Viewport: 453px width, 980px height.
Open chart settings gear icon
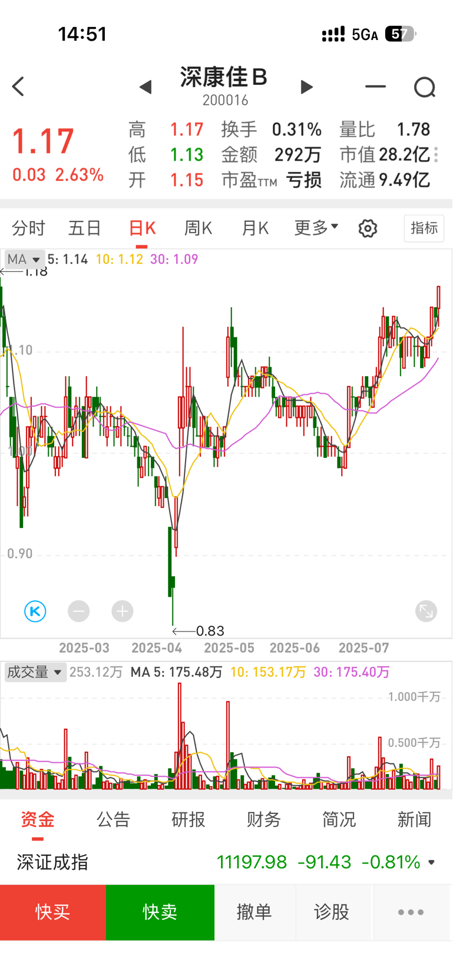(x=368, y=228)
